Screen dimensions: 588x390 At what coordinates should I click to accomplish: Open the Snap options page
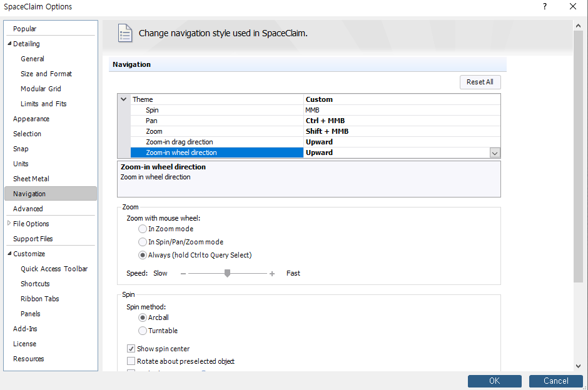coord(21,149)
